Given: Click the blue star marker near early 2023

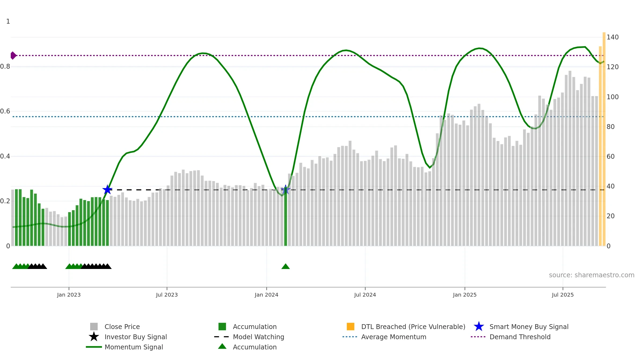Looking at the screenshot, I should (107, 190).
